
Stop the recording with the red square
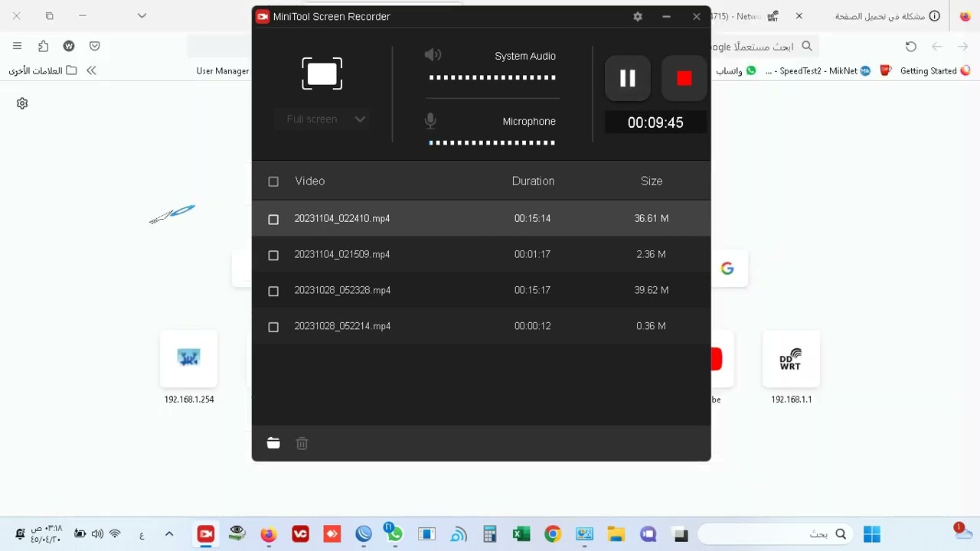pyautogui.click(x=684, y=78)
